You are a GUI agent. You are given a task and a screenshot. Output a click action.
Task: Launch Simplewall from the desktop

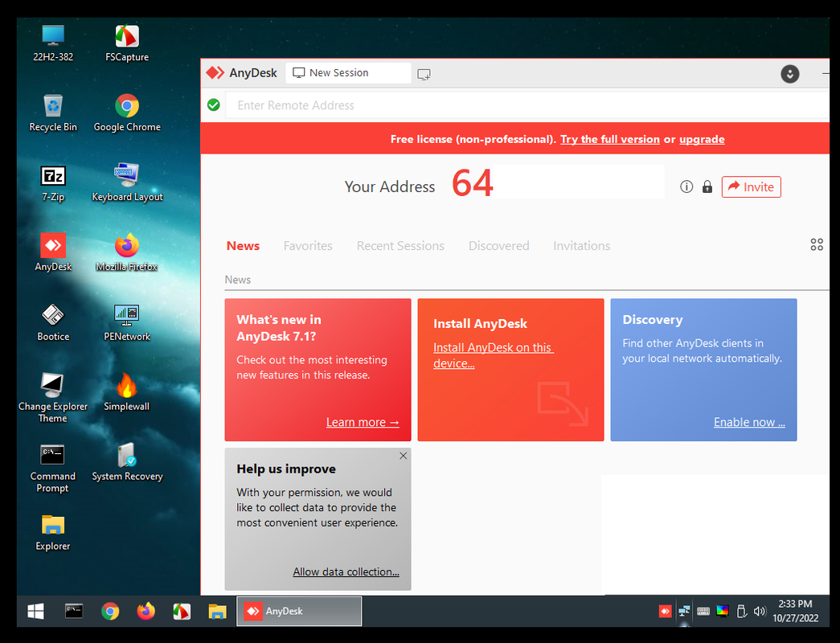127,392
